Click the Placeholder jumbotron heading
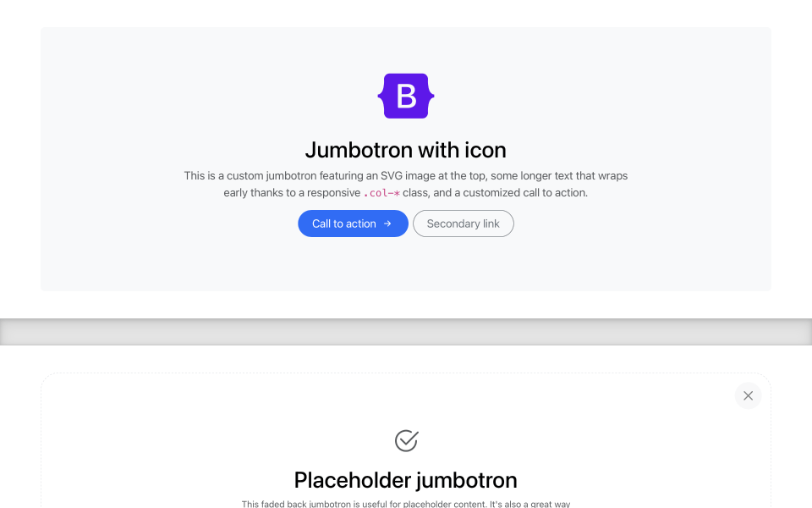Image resolution: width=812 pixels, height=508 pixels. (406, 480)
